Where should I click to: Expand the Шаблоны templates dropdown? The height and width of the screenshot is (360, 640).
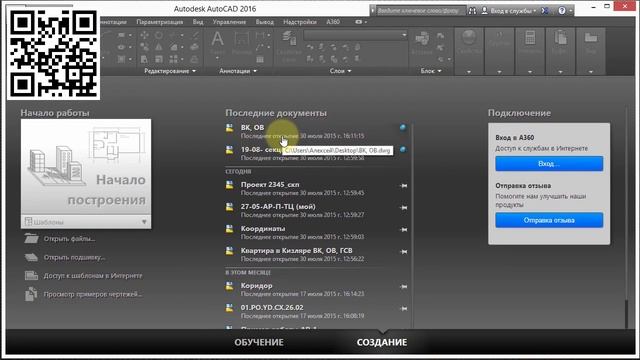click(x=144, y=222)
